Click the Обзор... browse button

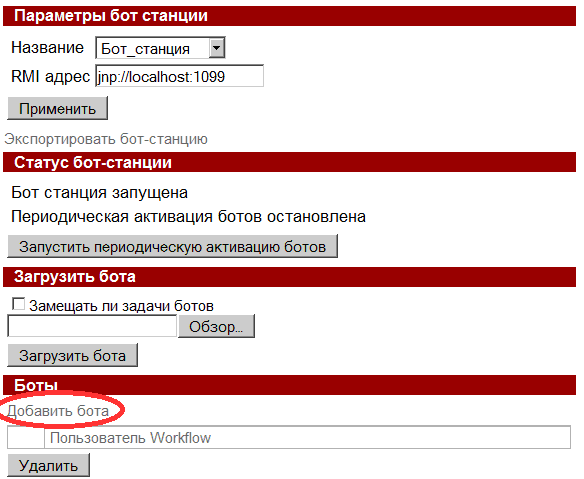pyautogui.click(x=216, y=326)
